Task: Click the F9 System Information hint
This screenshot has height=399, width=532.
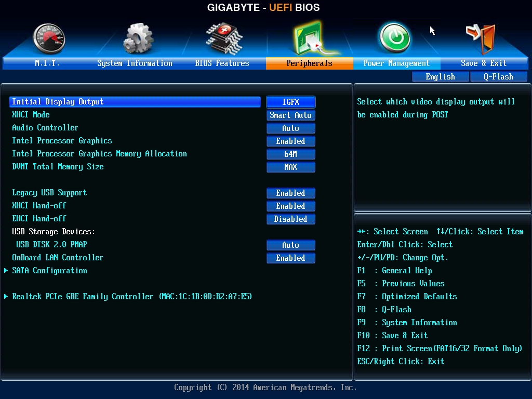Action: (x=407, y=322)
